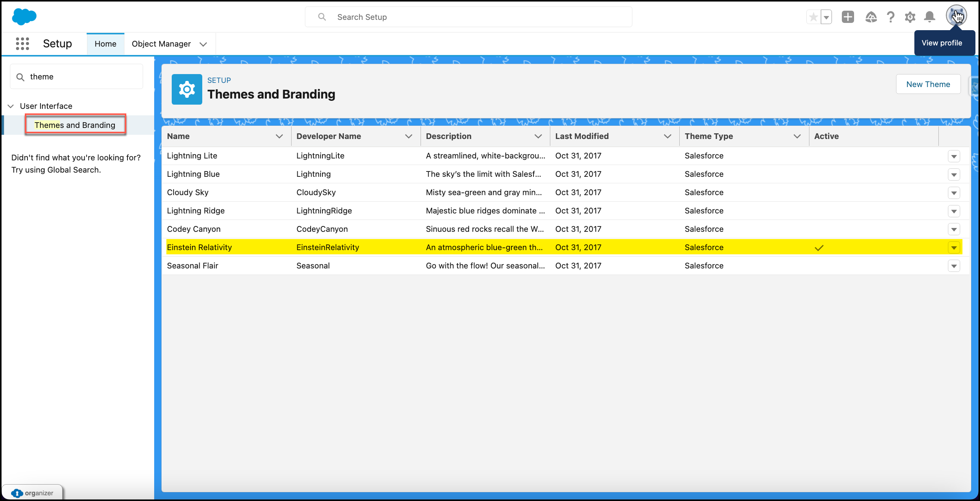This screenshot has height=501, width=980.
Task: Open row actions for Seasonal Flair
Action: [954, 266]
